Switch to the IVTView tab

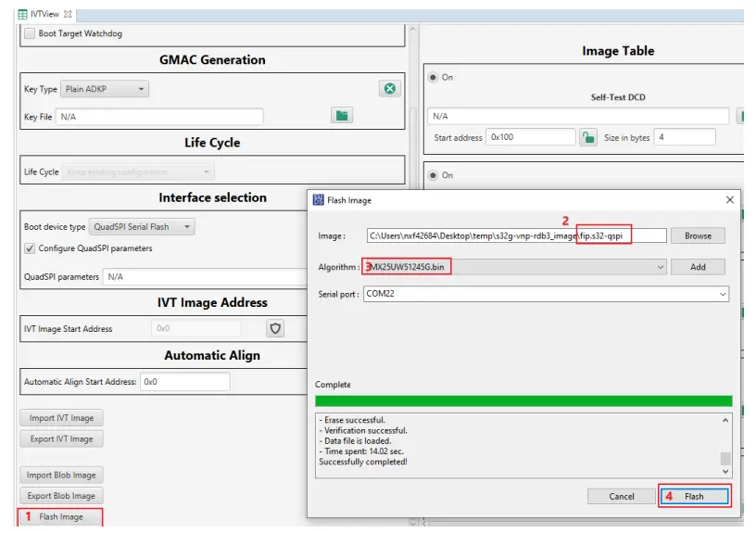44,14
